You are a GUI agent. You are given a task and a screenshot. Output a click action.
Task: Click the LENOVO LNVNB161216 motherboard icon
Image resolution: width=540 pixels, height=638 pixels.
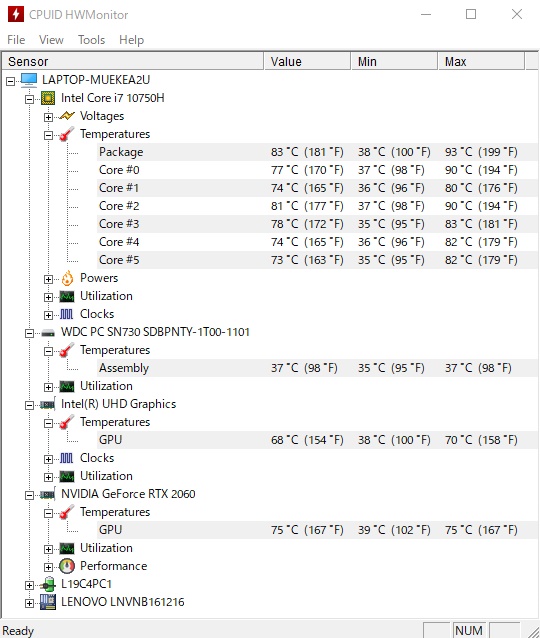pos(48,602)
